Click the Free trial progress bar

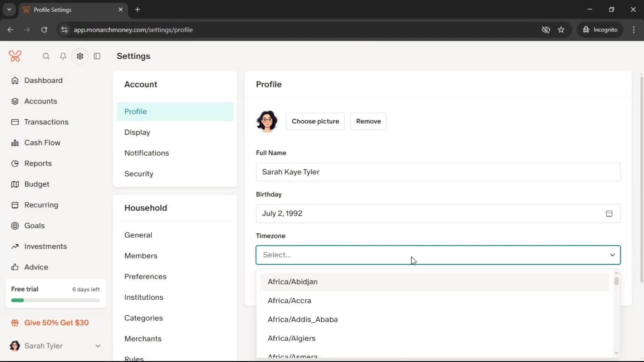click(x=55, y=300)
